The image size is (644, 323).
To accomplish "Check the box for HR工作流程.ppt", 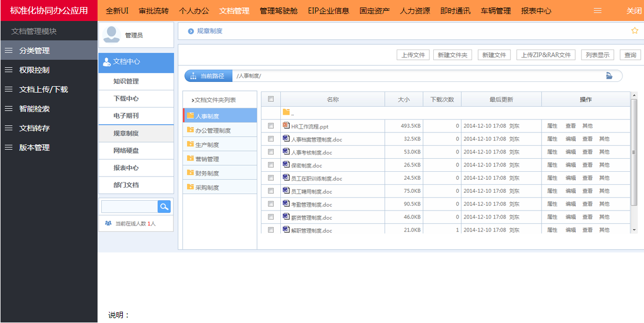I will pos(271,125).
